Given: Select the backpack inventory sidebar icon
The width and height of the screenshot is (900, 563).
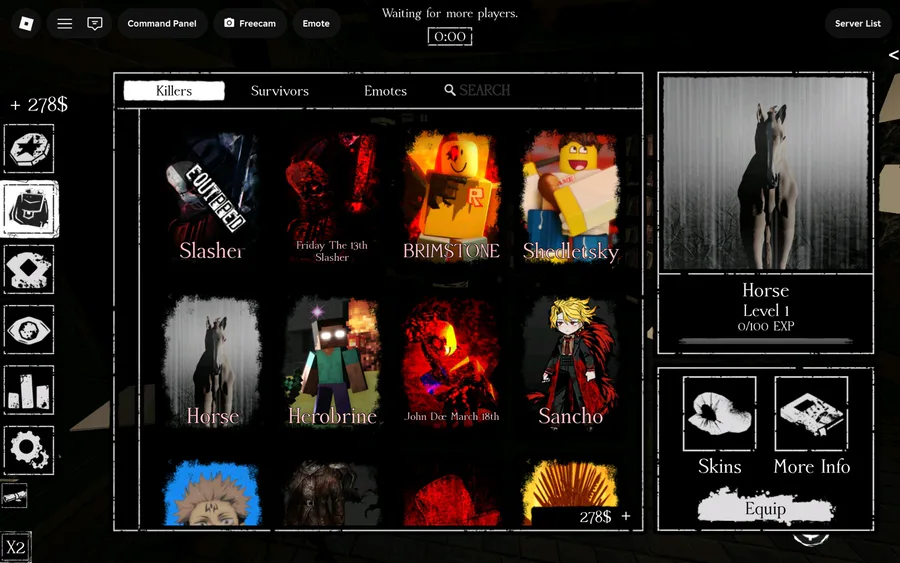Looking at the screenshot, I should [29, 209].
